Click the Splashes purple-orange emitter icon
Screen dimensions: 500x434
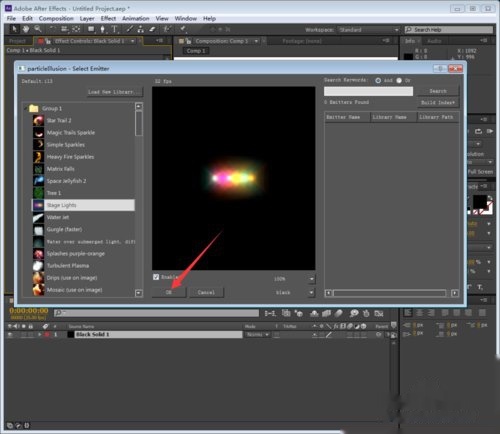38,254
